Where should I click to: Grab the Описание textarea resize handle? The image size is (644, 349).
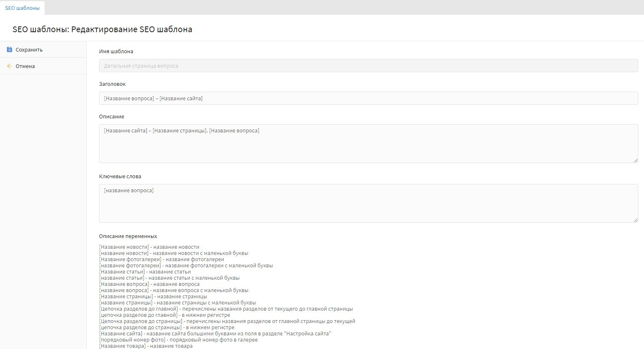click(636, 160)
